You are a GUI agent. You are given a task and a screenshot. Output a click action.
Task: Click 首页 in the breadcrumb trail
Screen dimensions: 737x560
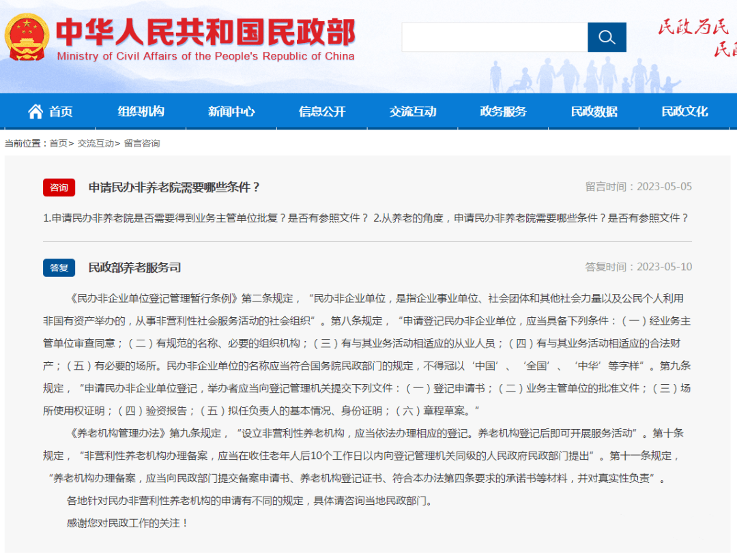[59, 143]
